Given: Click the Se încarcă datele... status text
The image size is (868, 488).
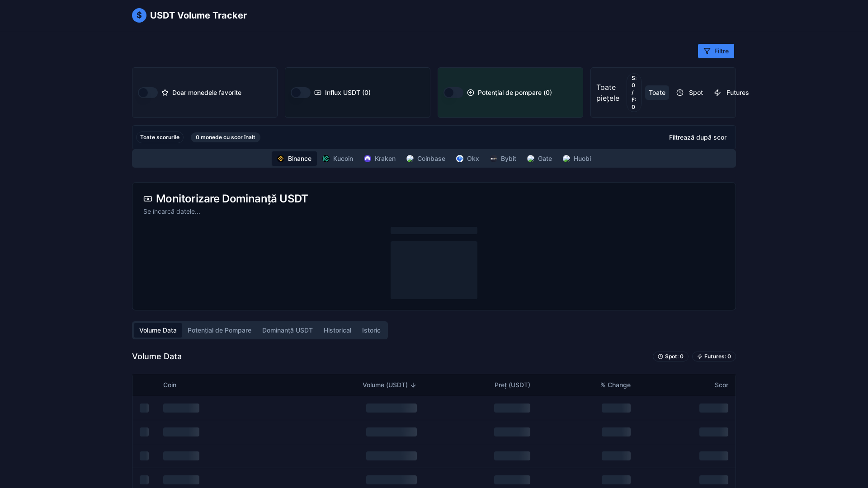Looking at the screenshot, I should point(172,211).
